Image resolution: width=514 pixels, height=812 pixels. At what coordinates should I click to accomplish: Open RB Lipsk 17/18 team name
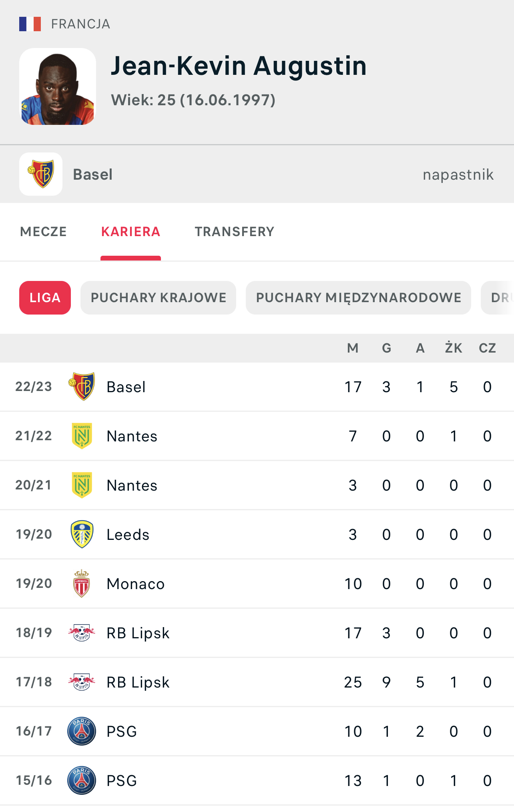(x=138, y=682)
